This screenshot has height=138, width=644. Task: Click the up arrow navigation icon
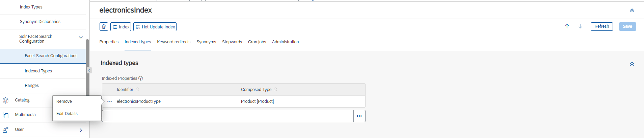pyautogui.click(x=567, y=26)
